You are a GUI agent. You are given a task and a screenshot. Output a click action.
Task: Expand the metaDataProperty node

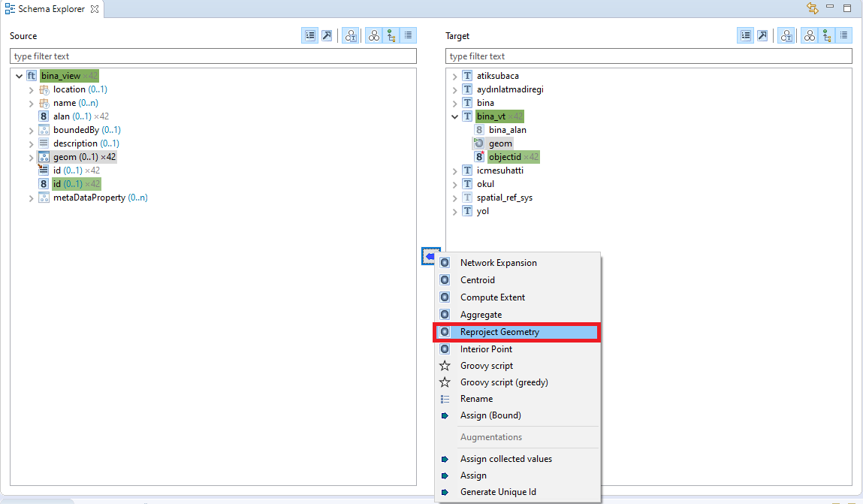point(32,198)
